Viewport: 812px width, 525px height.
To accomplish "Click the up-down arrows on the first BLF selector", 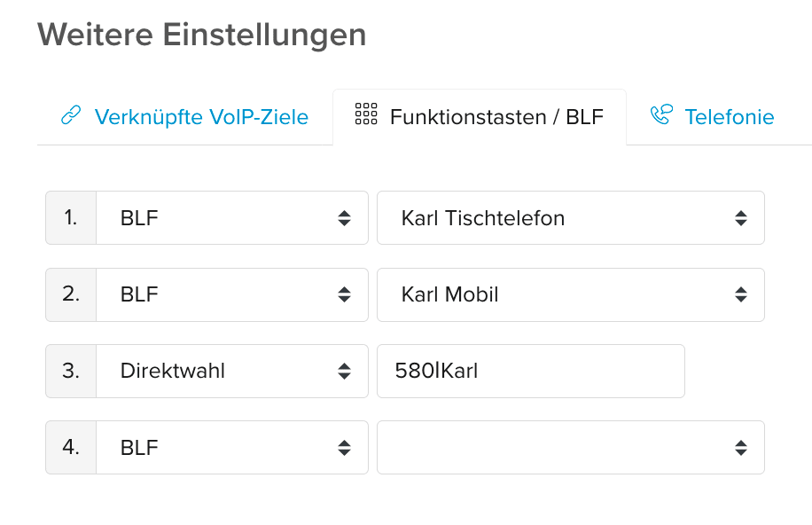I will pos(346,217).
